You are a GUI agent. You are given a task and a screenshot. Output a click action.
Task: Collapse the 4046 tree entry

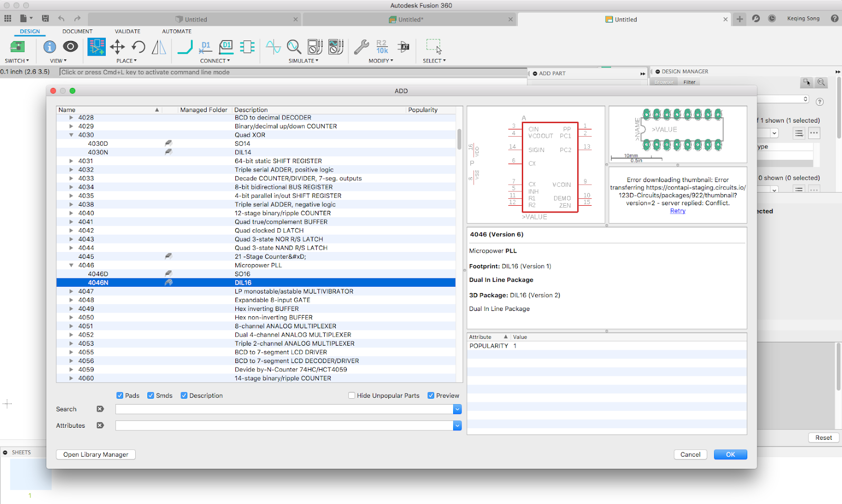(x=71, y=266)
